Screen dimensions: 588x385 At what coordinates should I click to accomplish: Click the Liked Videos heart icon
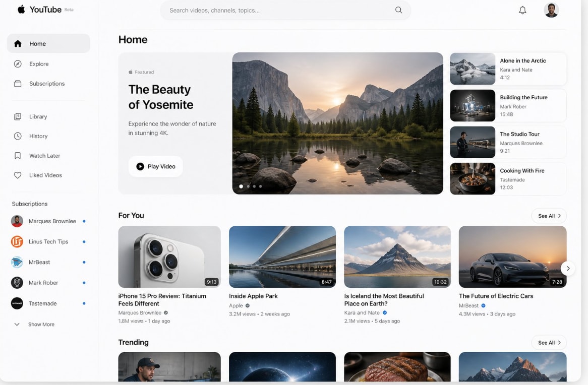coord(18,175)
